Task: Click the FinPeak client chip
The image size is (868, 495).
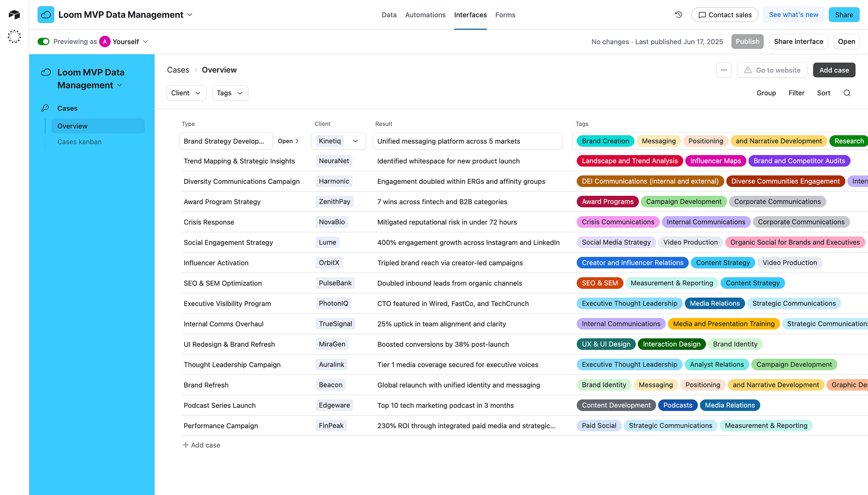Action: (x=331, y=426)
